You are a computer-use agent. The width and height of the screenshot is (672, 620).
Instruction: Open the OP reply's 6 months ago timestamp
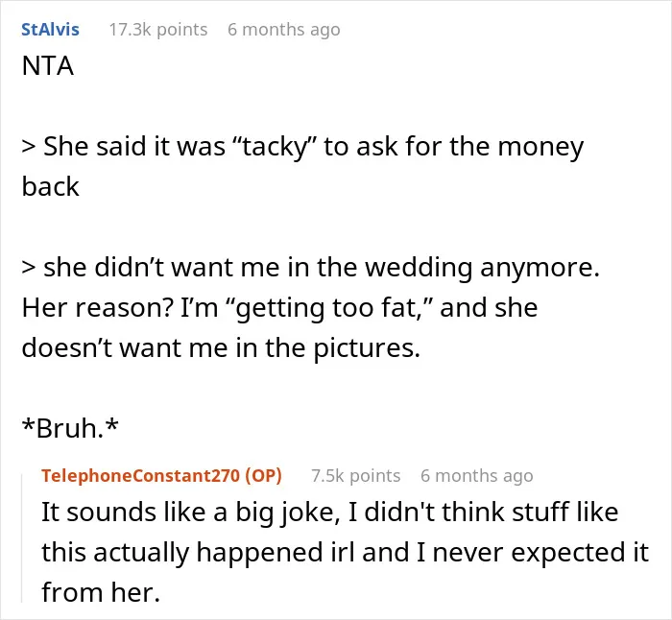coord(476,476)
